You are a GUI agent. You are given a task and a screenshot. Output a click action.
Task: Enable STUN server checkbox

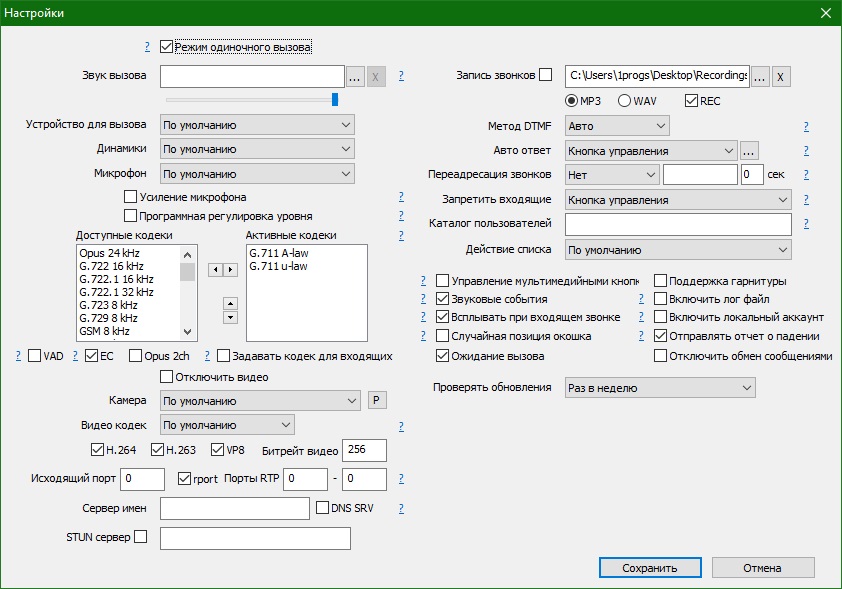point(140,536)
